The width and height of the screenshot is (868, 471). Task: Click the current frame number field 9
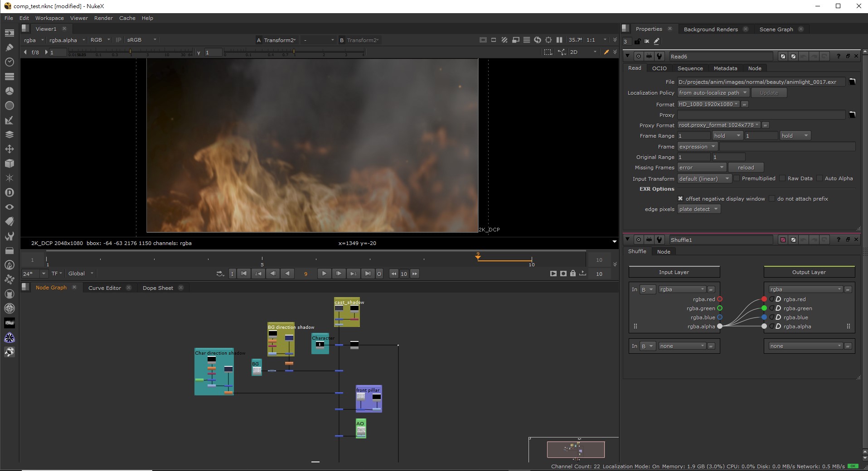[305, 274]
